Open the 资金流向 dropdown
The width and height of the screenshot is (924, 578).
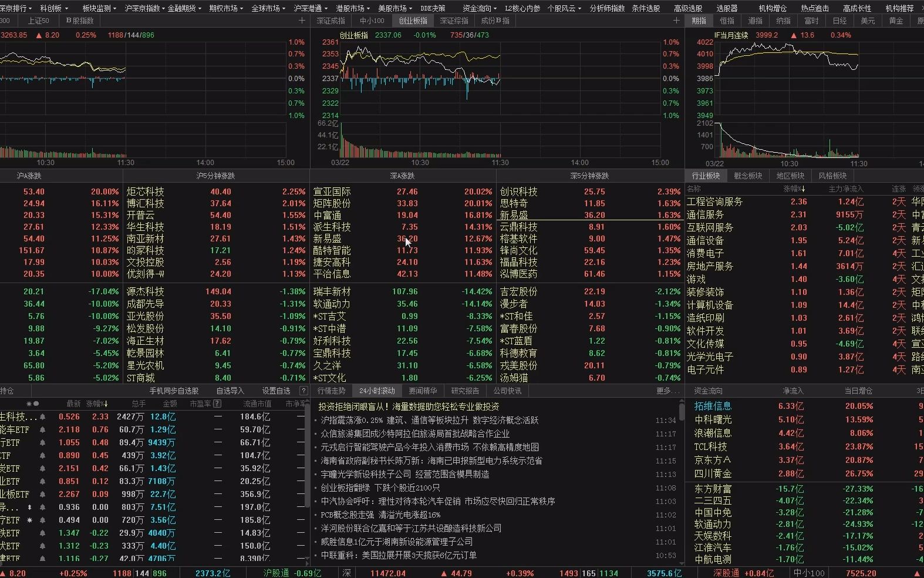point(480,8)
